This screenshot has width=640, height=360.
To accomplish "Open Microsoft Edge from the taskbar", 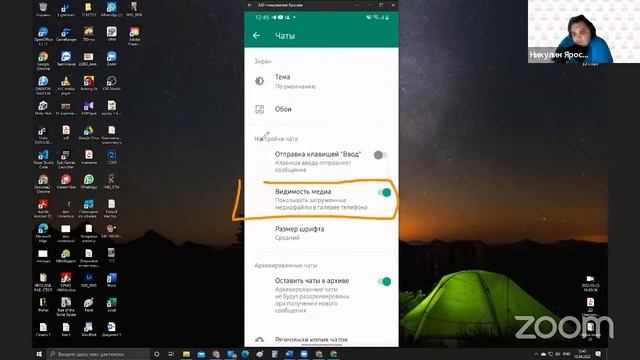I will pyautogui.click(x=245, y=354).
